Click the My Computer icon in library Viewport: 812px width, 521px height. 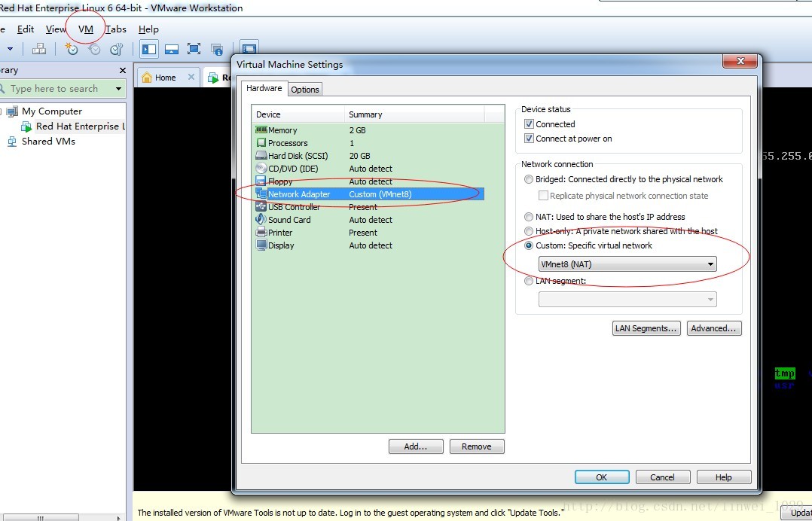tap(12, 111)
